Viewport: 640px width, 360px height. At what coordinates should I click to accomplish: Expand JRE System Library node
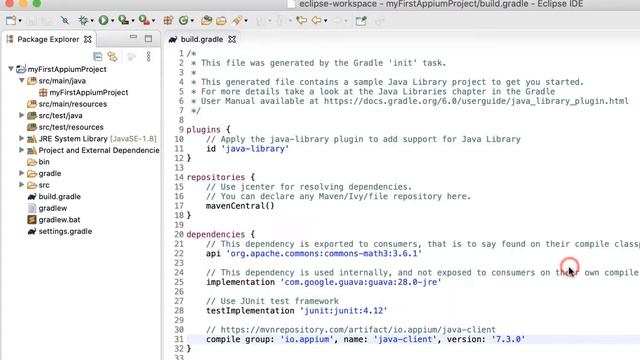(22, 138)
